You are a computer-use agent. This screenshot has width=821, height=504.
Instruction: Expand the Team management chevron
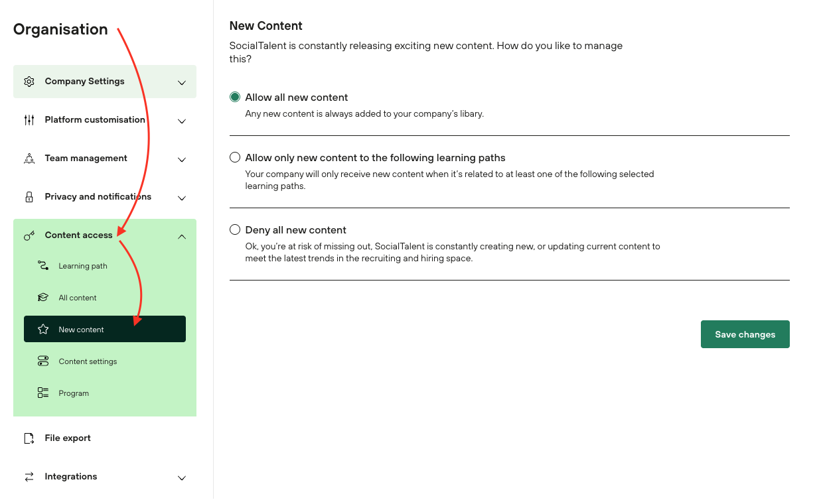tap(182, 159)
